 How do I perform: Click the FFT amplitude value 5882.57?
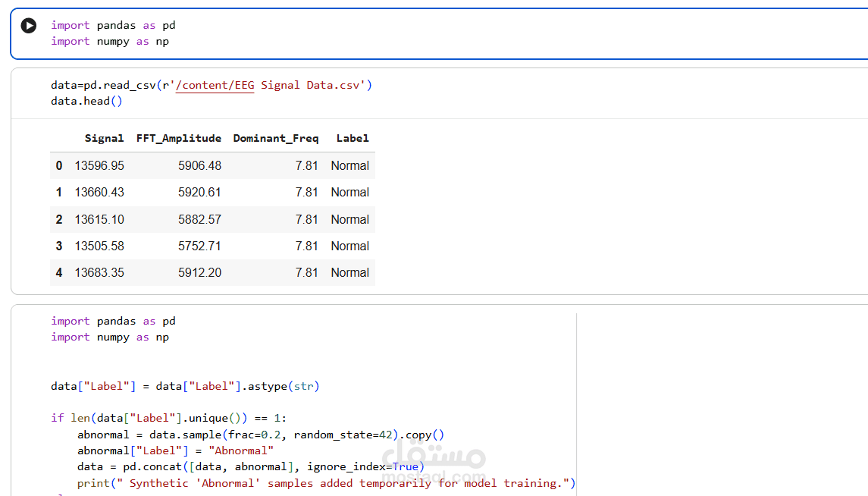click(199, 219)
